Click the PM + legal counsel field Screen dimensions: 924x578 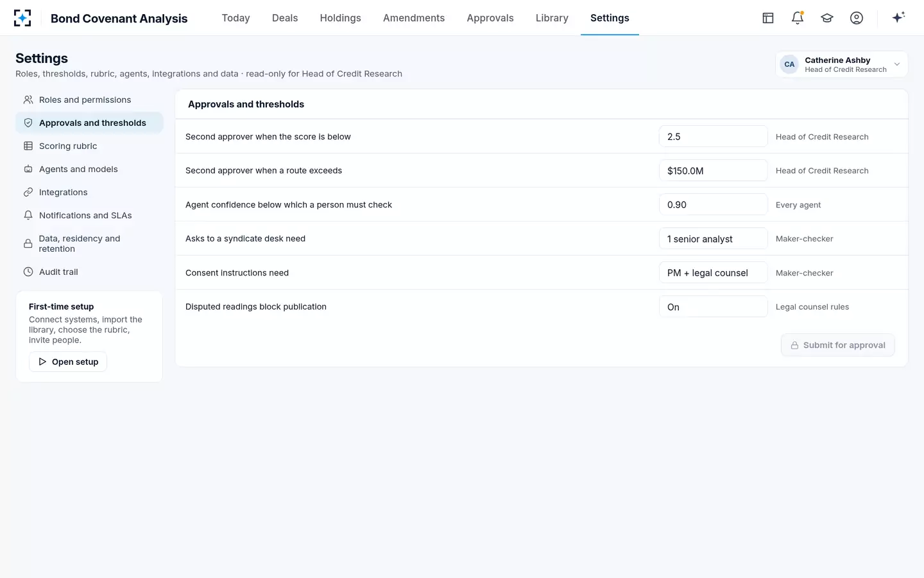point(713,272)
